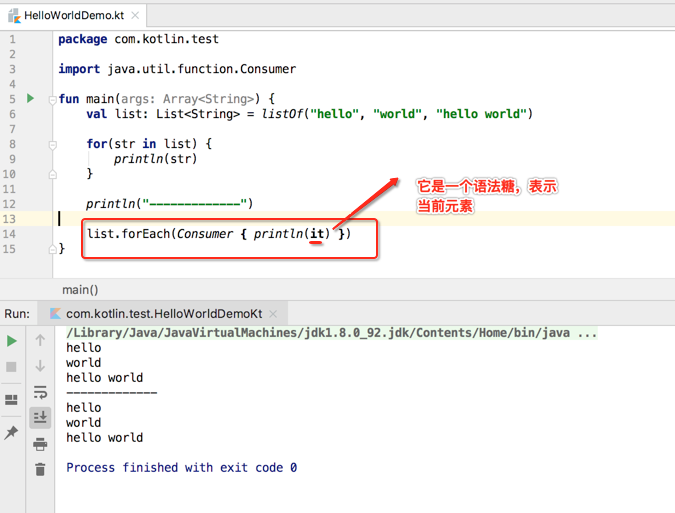Collapse the fun main fold marker at line 5

(53, 100)
